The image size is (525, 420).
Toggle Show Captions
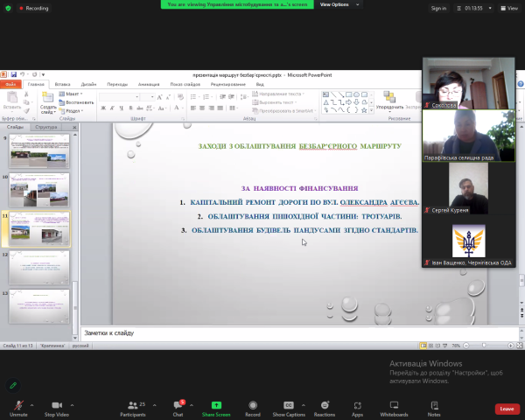pos(288,406)
